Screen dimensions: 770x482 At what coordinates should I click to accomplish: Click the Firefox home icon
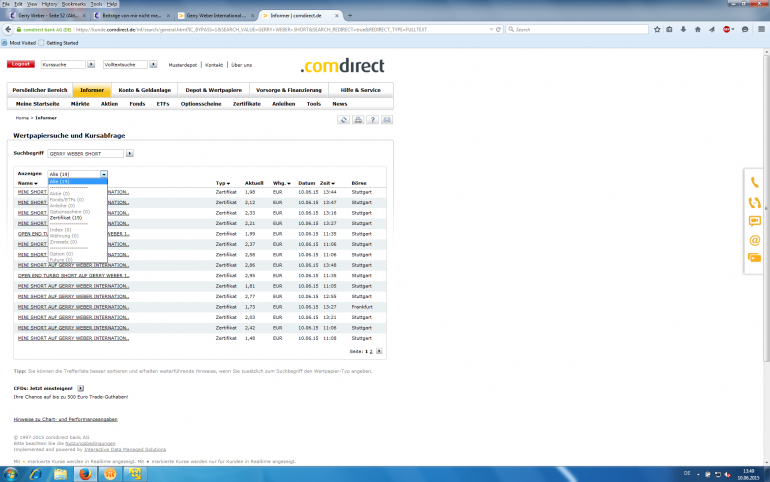pyautogui.click(x=697, y=29)
